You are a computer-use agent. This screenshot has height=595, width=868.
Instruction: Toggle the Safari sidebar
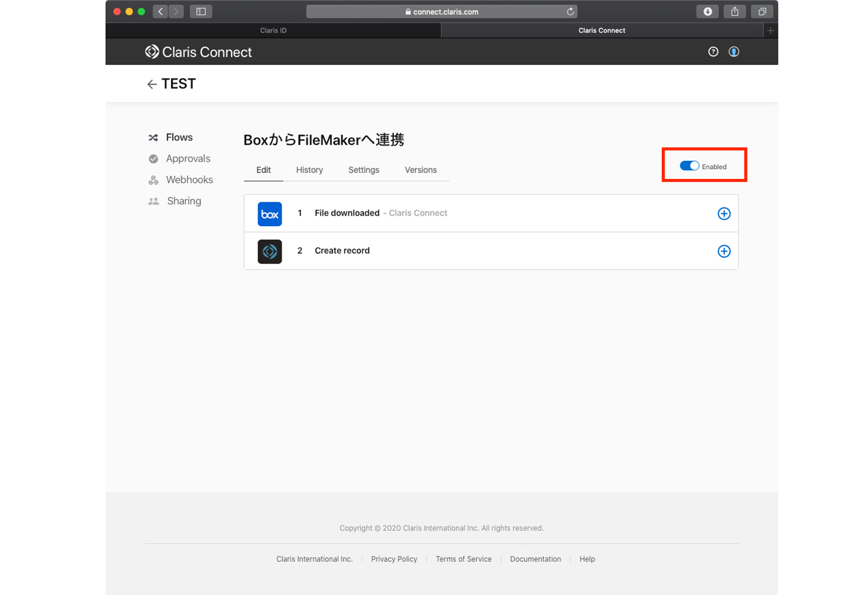(201, 11)
